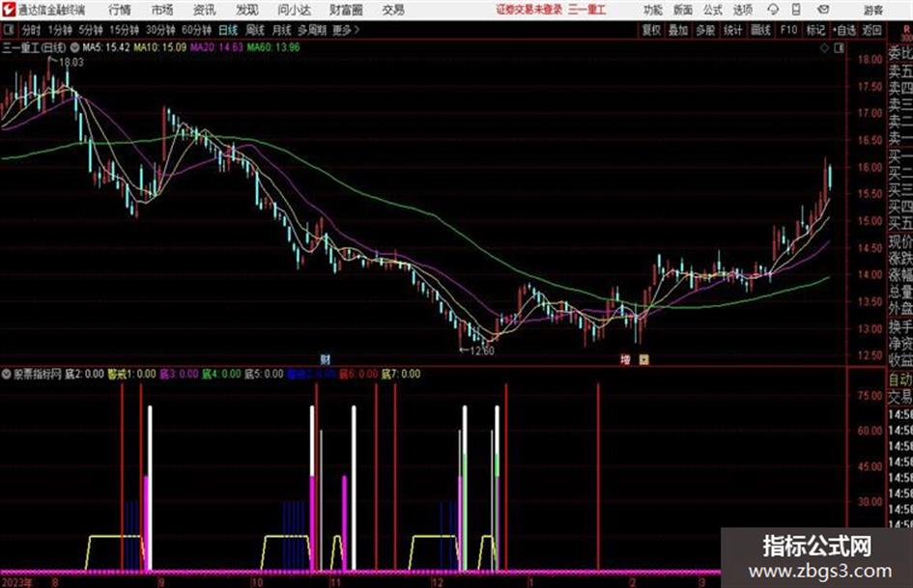Open the 选项 menu
This screenshot has height=588, width=913.
(742, 10)
